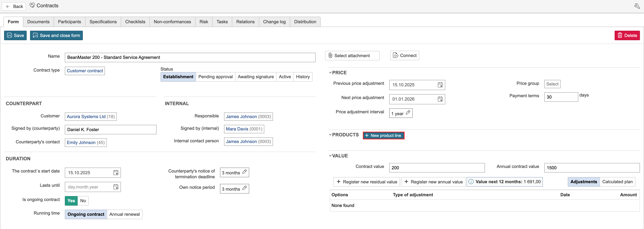Open the Specifications tab

(x=103, y=22)
